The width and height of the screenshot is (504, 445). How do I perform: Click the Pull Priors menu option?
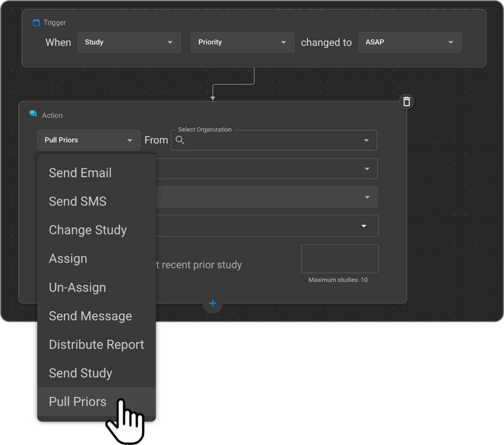[78, 402]
